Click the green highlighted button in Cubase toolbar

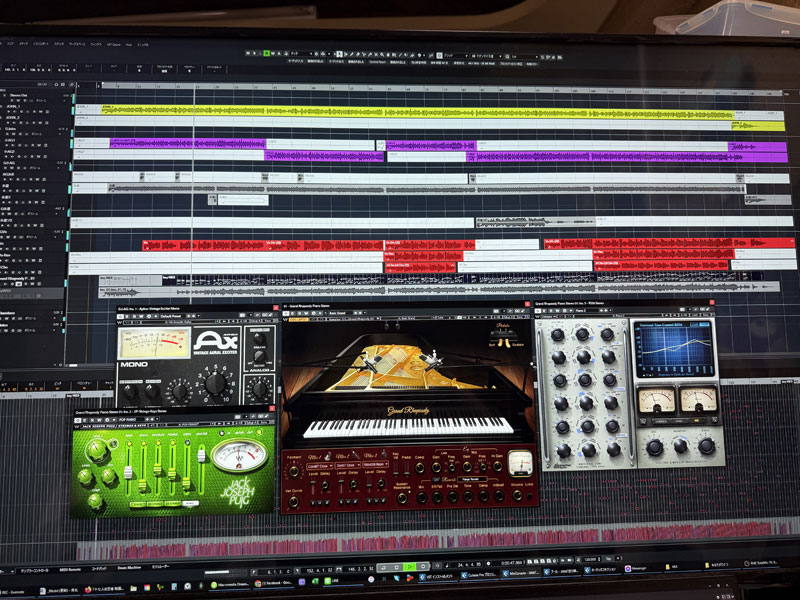tap(266, 53)
